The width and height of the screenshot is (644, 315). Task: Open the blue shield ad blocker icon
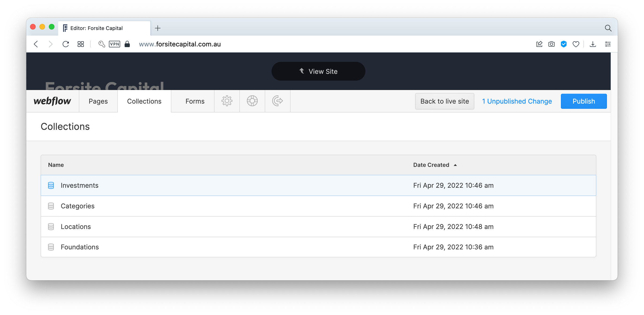pyautogui.click(x=563, y=44)
